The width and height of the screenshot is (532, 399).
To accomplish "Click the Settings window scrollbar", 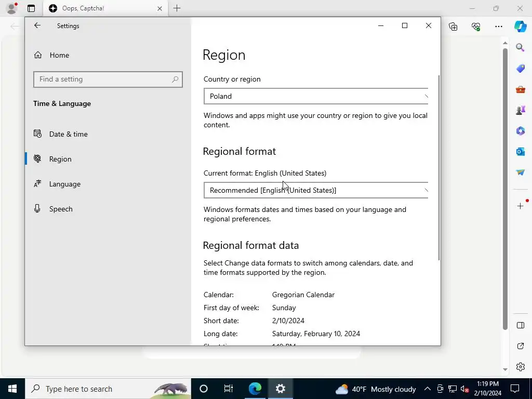I will click(439, 168).
